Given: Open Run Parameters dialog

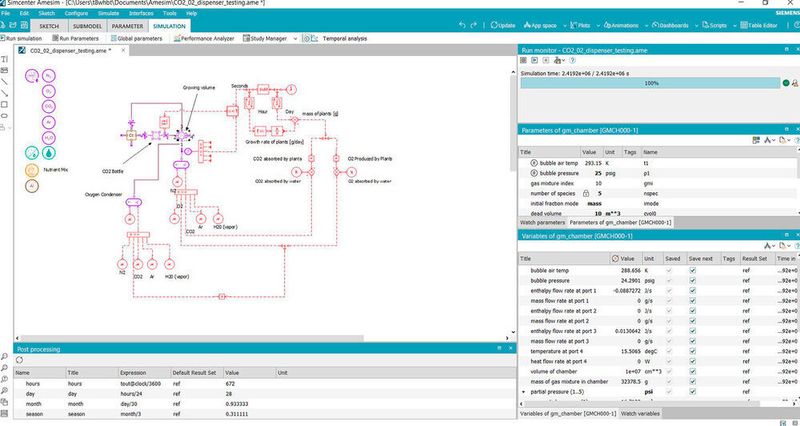Looking at the screenshot, I should (x=75, y=38).
